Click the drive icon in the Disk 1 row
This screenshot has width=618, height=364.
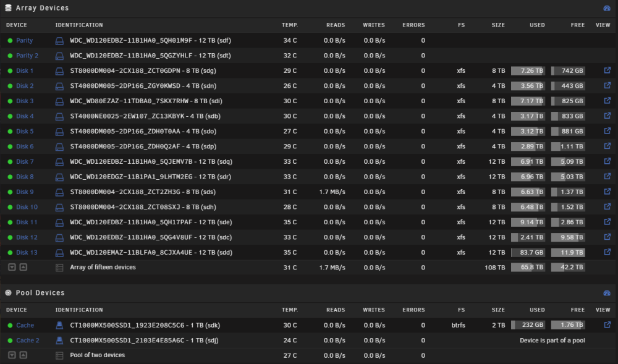[59, 71]
